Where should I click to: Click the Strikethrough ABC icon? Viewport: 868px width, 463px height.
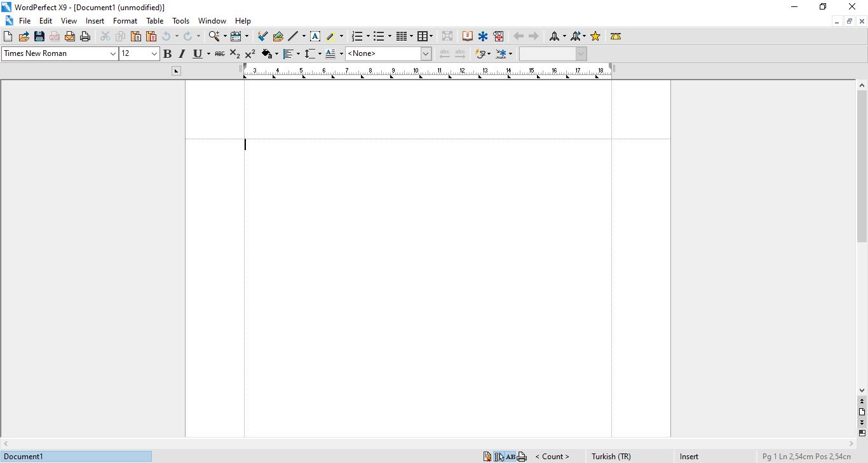click(x=220, y=53)
